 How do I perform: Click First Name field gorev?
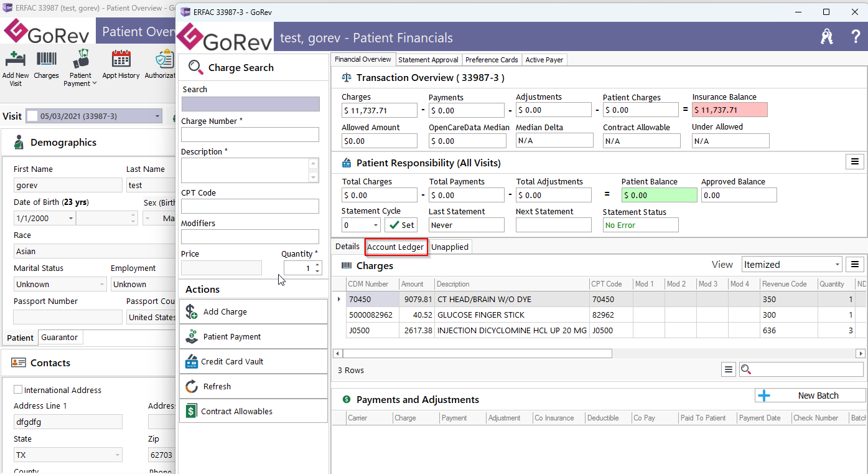pyautogui.click(x=68, y=185)
